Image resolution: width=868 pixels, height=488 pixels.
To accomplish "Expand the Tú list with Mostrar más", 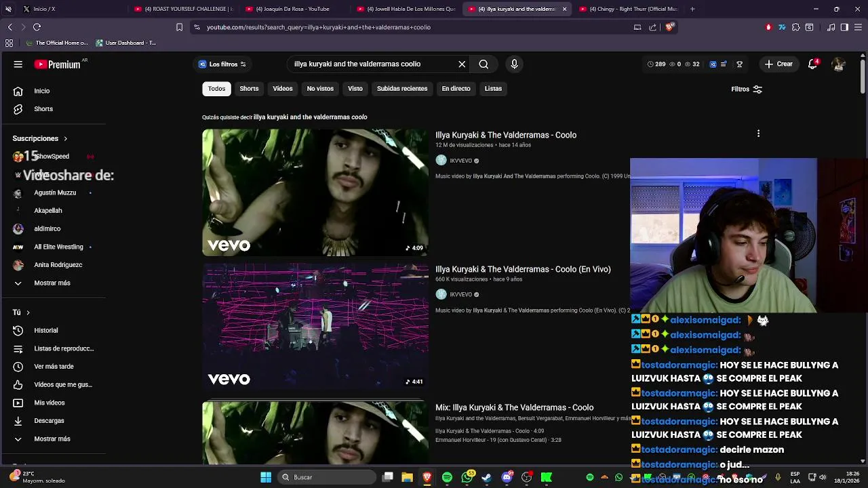I will coord(53,439).
